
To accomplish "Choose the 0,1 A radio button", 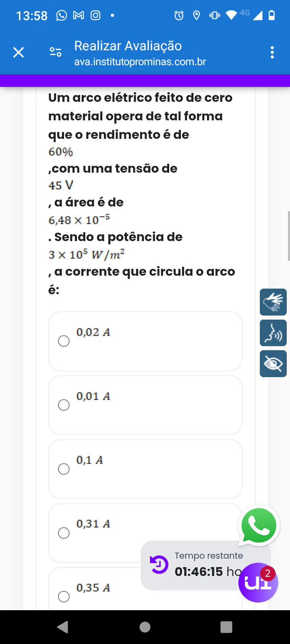I will pos(64,469).
